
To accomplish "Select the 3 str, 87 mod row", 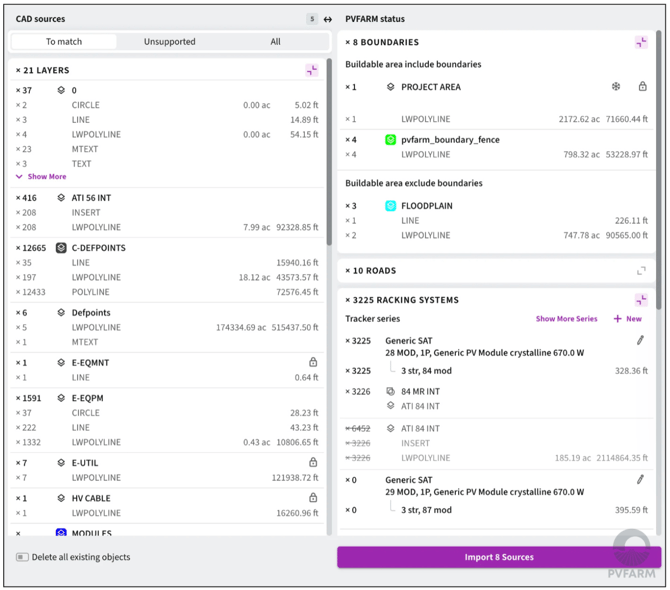I will (496, 510).
